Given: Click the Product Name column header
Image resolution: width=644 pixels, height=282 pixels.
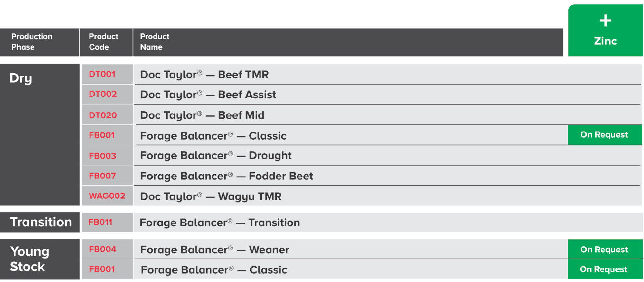Looking at the screenshot, I should tap(155, 42).
